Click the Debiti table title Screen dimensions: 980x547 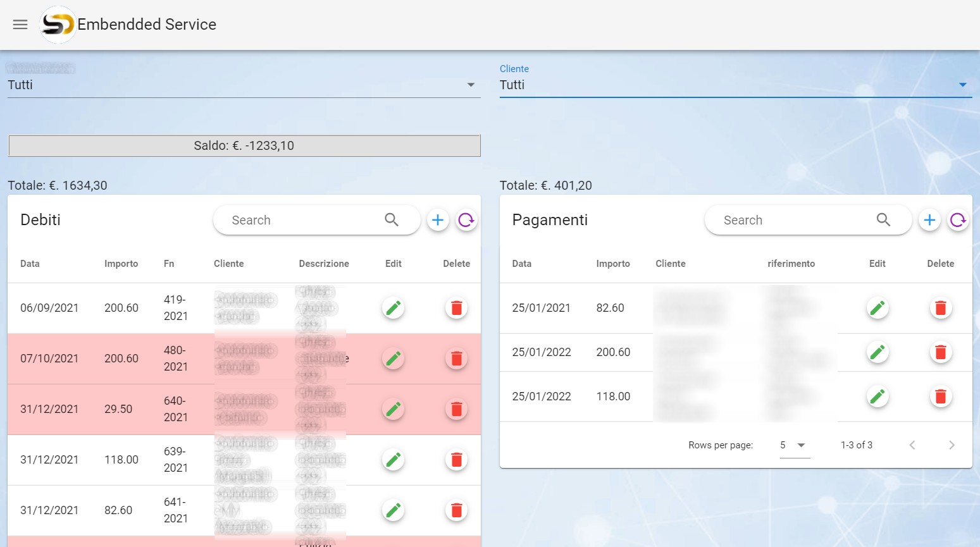40,220
